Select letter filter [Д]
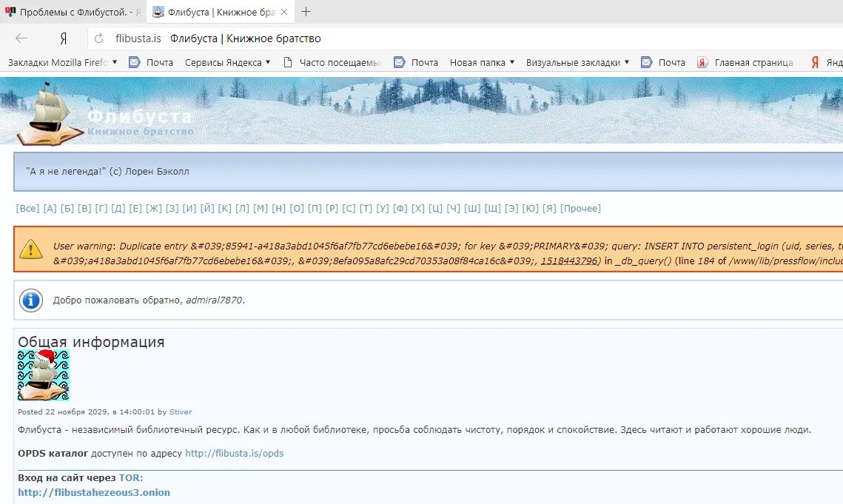The image size is (843, 504). (x=118, y=208)
